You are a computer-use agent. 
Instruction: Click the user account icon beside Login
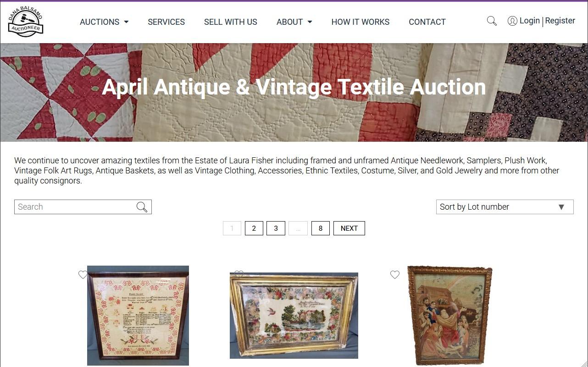[x=512, y=21]
